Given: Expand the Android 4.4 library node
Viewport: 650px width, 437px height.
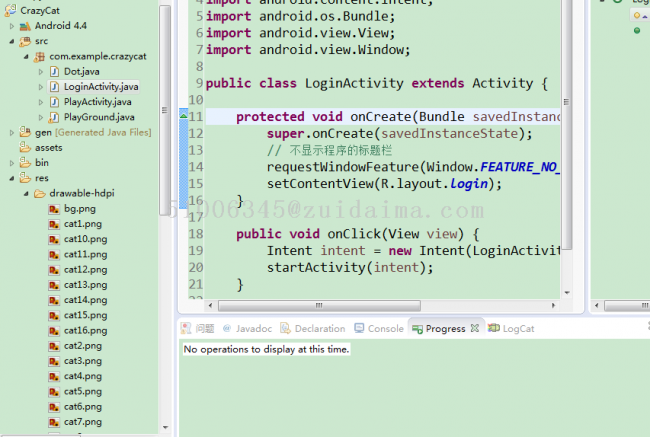Looking at the screenshot, I should click(x=12, y=26).
